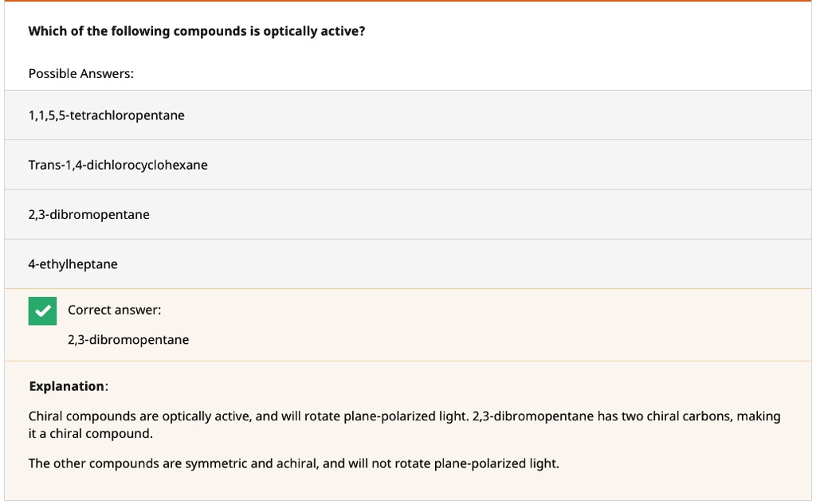
Task: Click the sentence starting "The other compounds"
Action: [293, 463]
